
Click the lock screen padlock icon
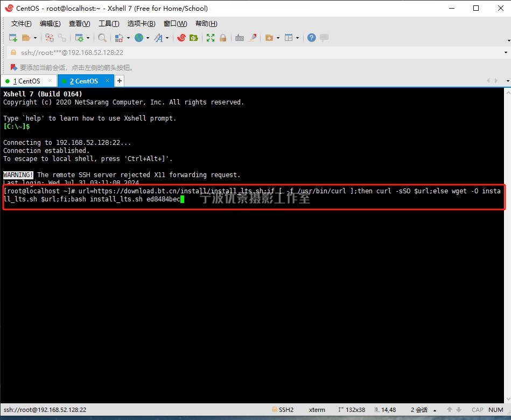tap(223, 38)
